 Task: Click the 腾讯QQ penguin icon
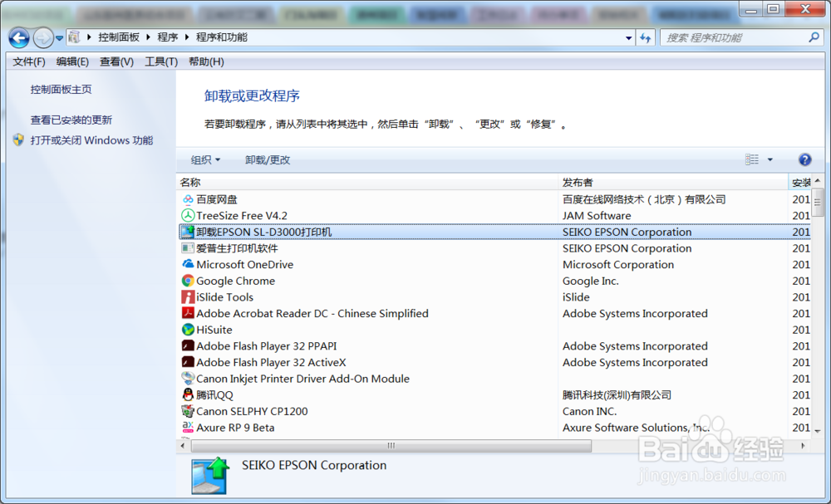pyautogui.click(x=188, y=395)
